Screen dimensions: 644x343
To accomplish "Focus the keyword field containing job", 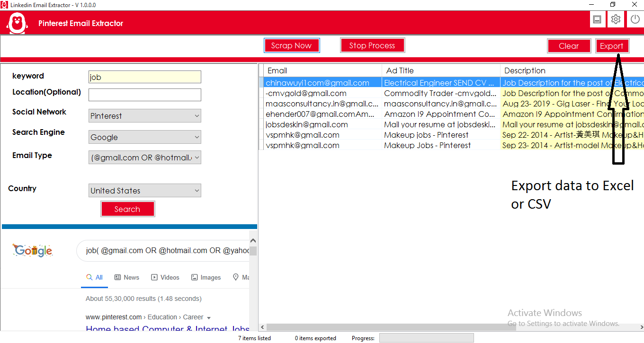I will (x=145, y=77).
